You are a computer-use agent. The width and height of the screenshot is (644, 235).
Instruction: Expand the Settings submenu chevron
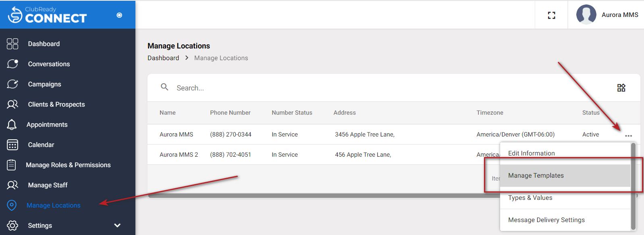117,225
